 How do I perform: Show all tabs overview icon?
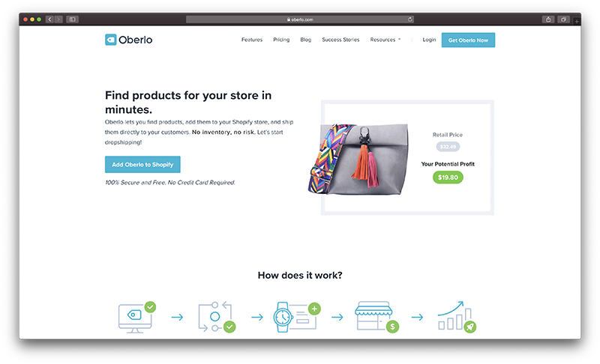[x=564, y=19]
